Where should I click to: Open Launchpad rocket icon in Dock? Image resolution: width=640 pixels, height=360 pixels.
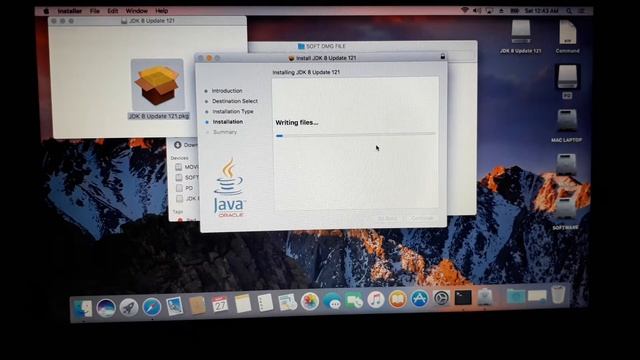point(129,307)
